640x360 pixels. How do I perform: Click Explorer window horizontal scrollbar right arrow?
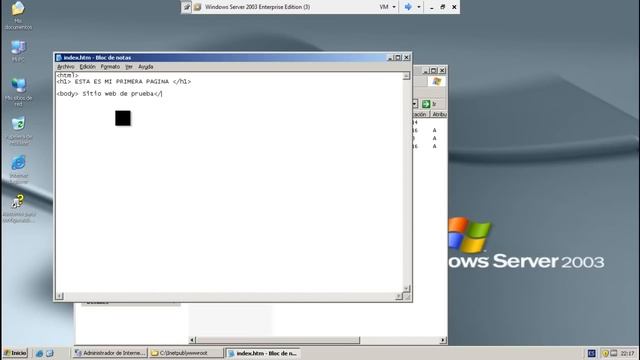point(443,340)
